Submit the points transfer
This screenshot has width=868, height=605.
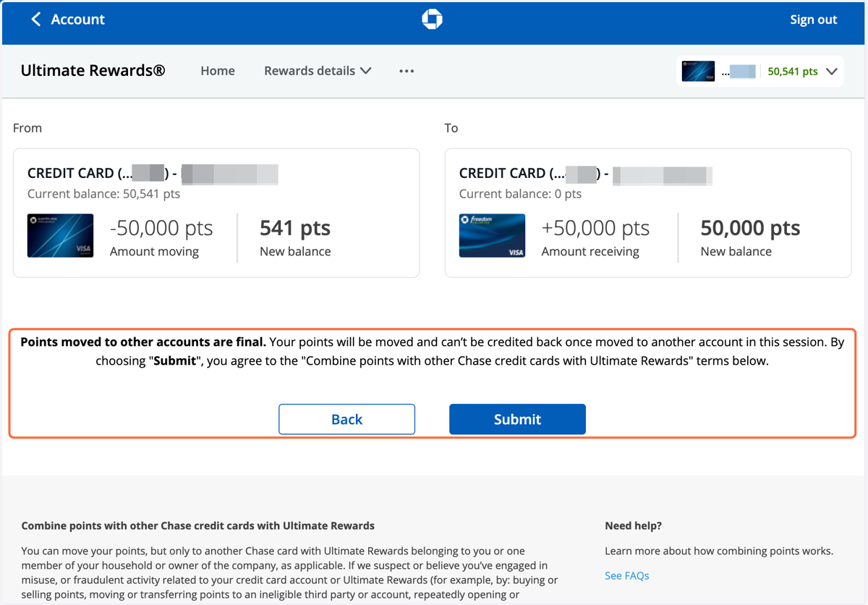pos(517,419)
